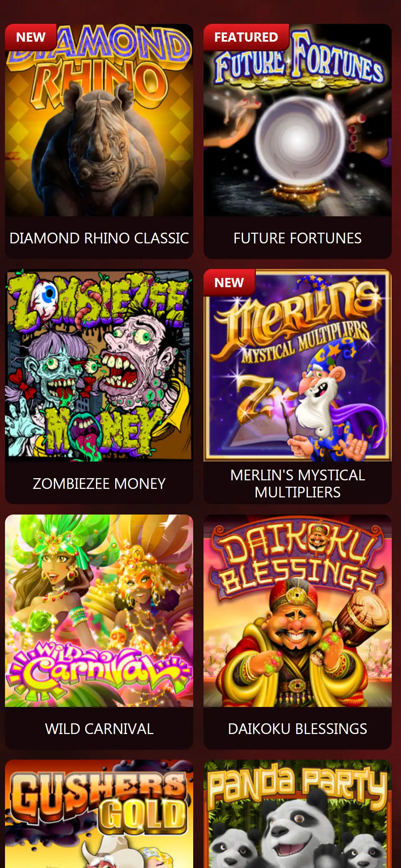Click the ZOMBIEZEE MONEY title label
The image size is (401, 868).
point(99,484)
